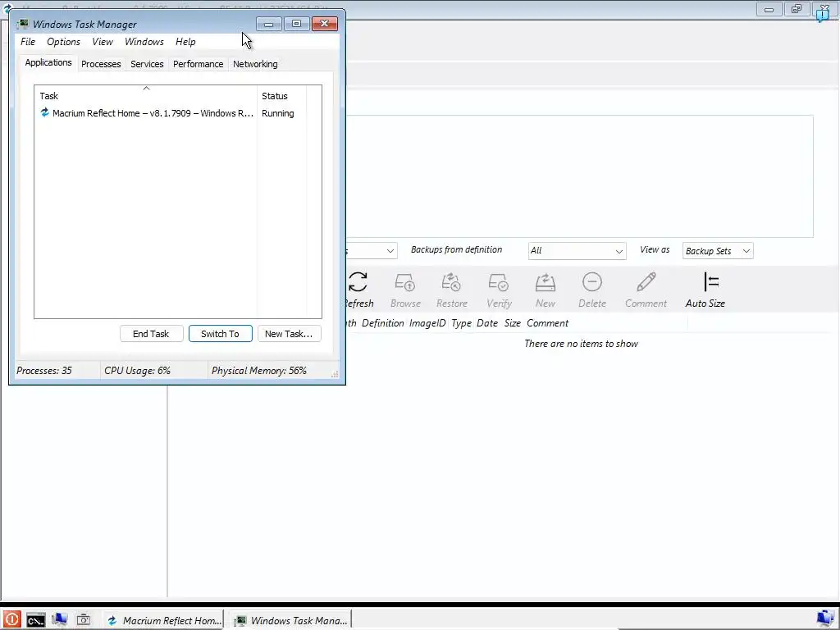
Task: Minimize the Task Manager window
Action: point(268,24)
